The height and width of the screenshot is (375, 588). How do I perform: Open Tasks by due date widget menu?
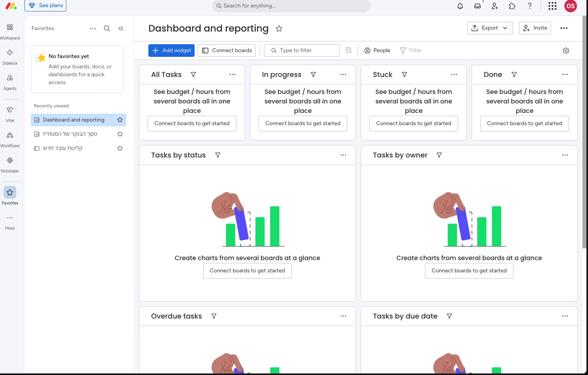[x=565, y=316]
